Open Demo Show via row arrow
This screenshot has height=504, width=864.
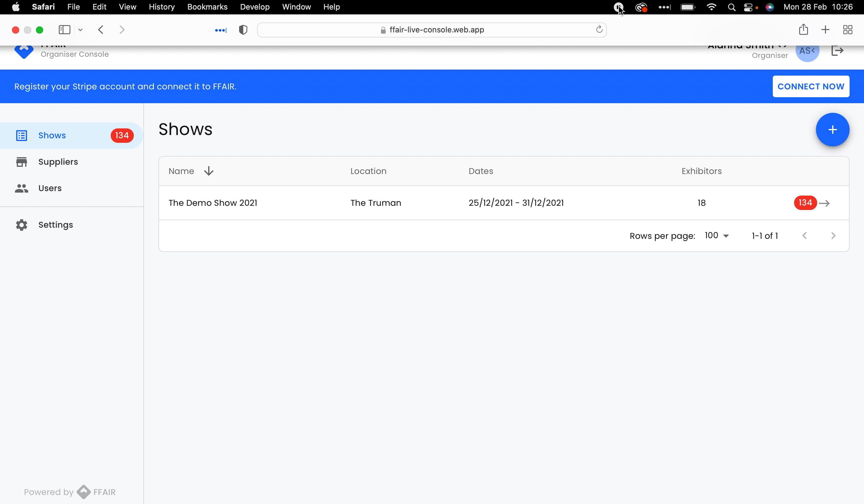824,203
